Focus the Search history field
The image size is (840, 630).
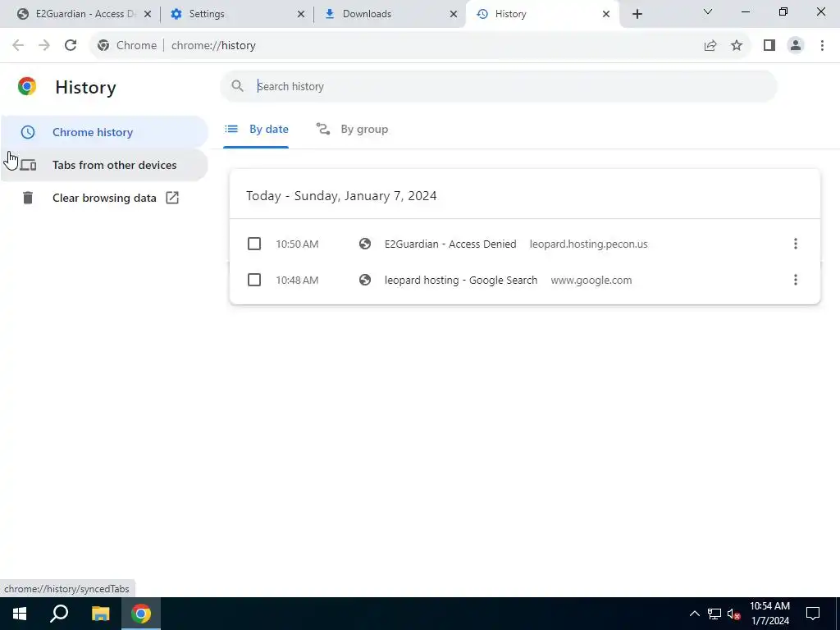pyautogui.click(x=498, y=86)
